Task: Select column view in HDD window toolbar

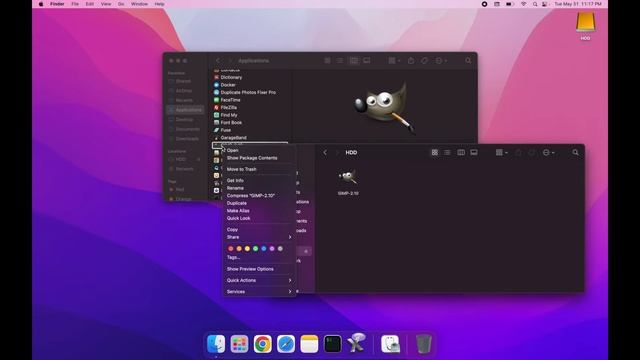Action: coord(461,153)
